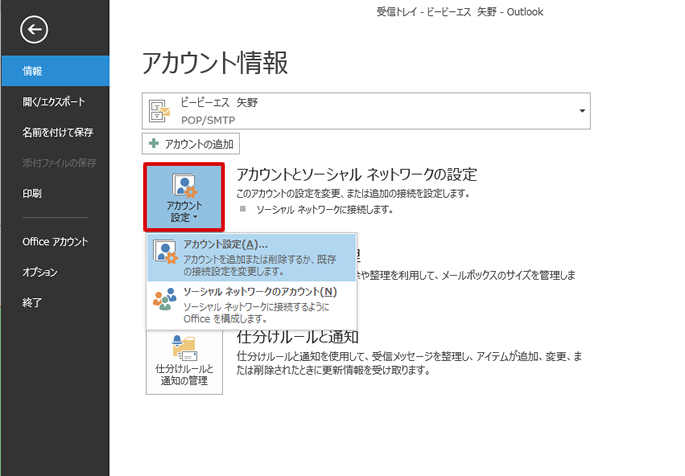Open the 開く/エクスポート menu page
The width and height of the screenshot is (685, 476).
(53, 102)
